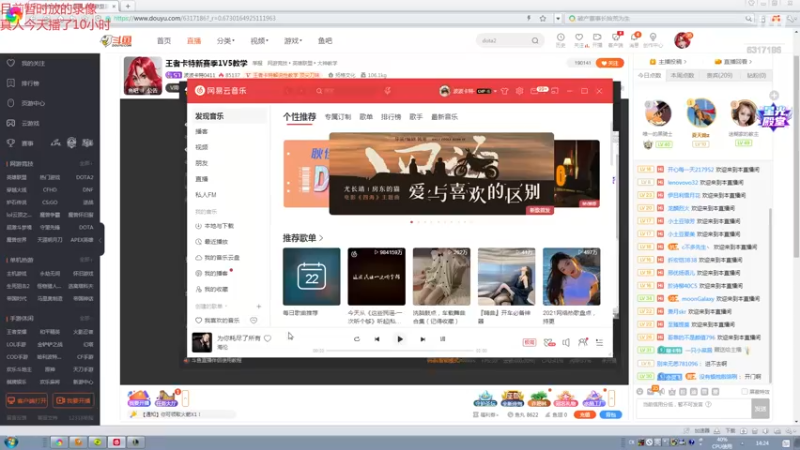Click the Douyu search magnifier icon
The height and width of the screenshot is (450, 800).
coord(535,40)
